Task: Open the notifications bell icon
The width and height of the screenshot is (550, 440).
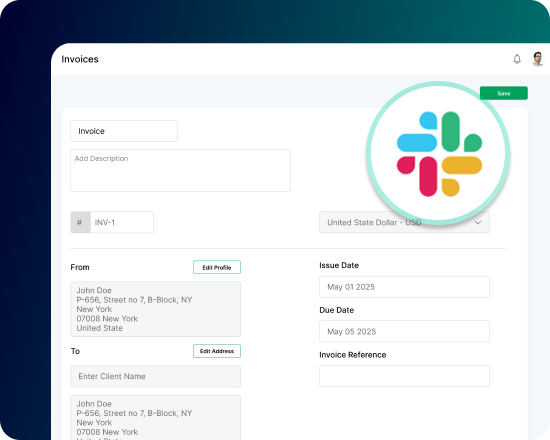Action: (517, 59)
